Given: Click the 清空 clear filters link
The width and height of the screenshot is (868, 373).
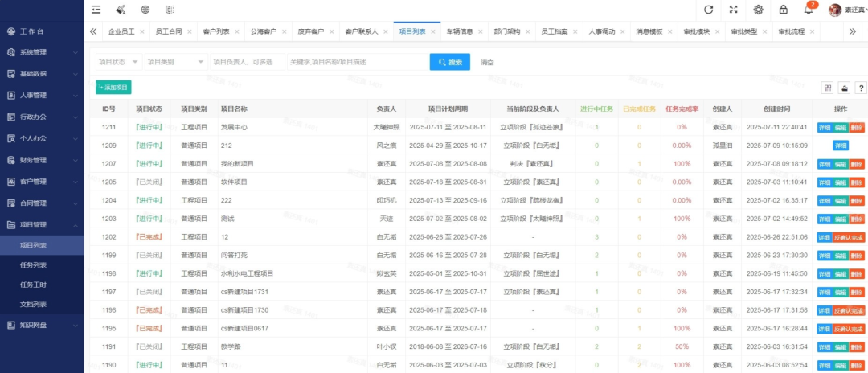Looking at the screenshot, I should click(x=487, y=63).
